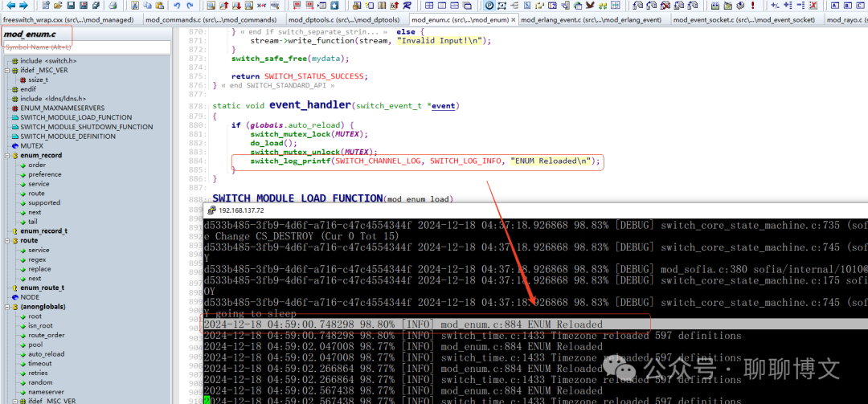The height and width of the screenshot is (404, 868).
Task: Focus the 192.168.137.72 terminal title bar
Action: [x=535, y=210]
